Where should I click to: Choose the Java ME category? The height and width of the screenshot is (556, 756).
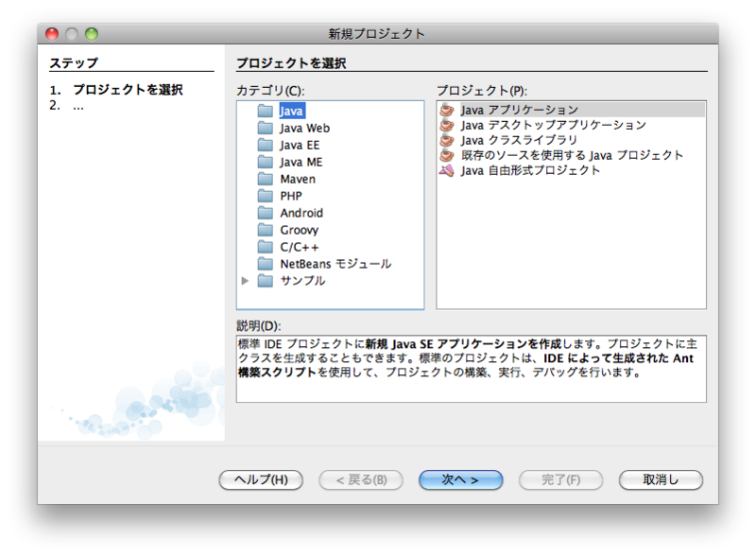pyautogui.click(x=301, y=162)
